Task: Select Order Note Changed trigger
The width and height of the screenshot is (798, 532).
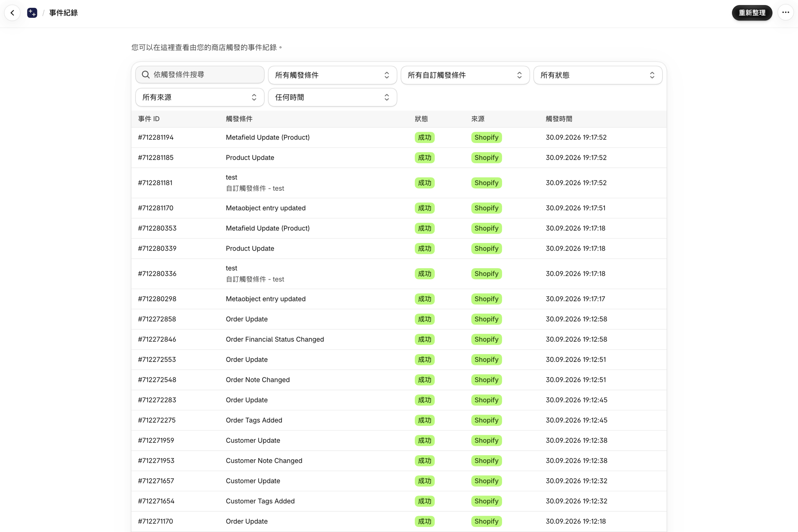Action: (258, 380)
